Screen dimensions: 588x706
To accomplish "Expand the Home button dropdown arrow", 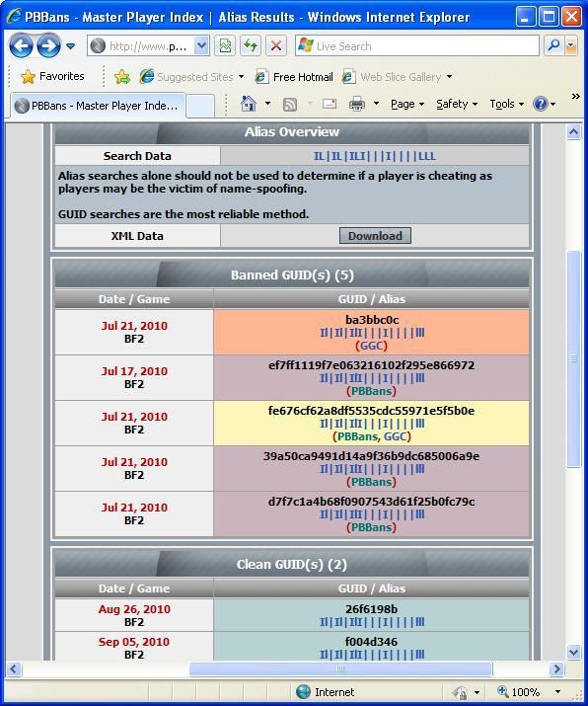I will tap(267, 104).
